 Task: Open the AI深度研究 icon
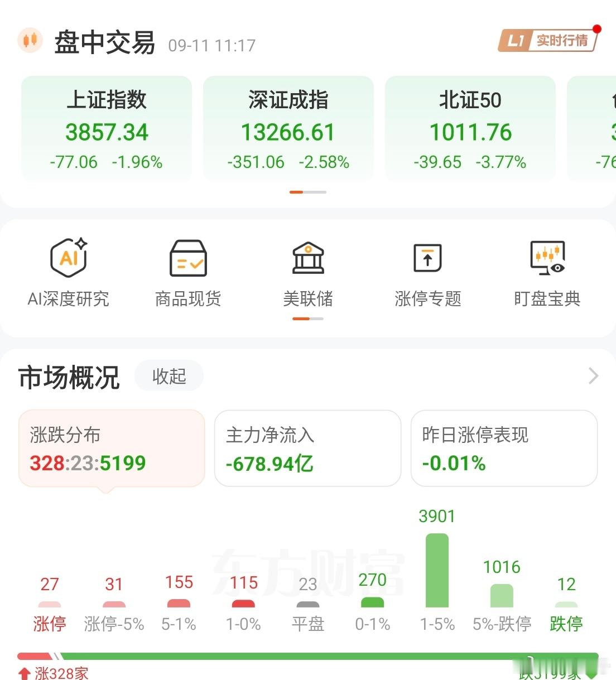point(69,258)
